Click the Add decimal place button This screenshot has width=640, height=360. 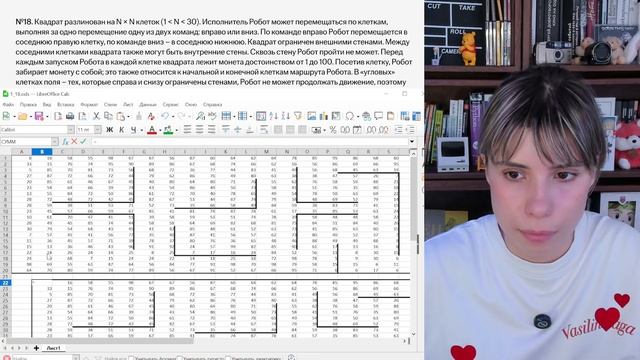point(371,130)
